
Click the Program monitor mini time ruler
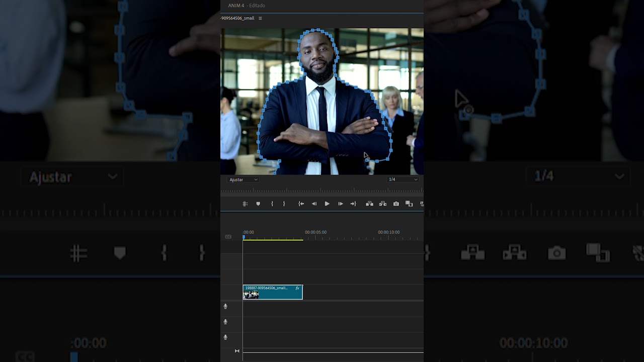tap(322, 191)
